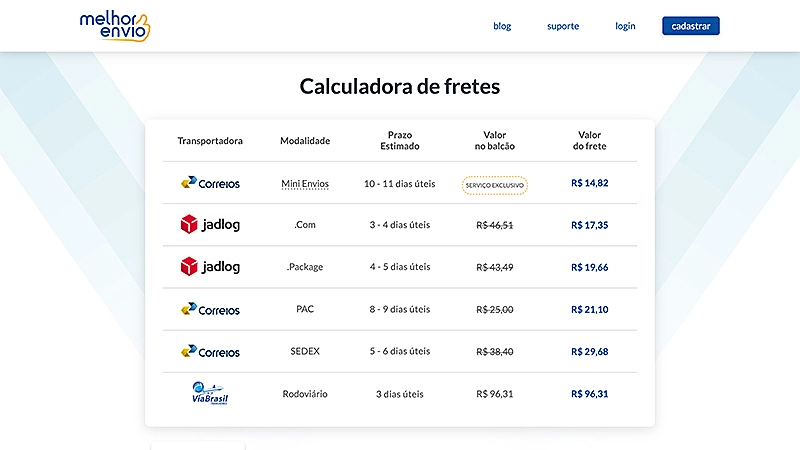This screenshot has height=450, width=800.
Task: Choose the R$ 19,66 .Package freight price
Action: click(x=589, y=267)
